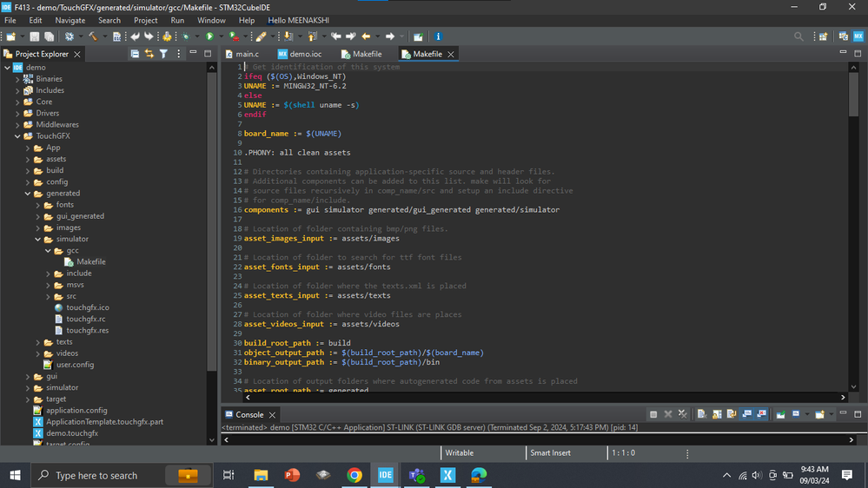Click the Hello MEENAKSHI menu bar link

click(x=301, y=20)
